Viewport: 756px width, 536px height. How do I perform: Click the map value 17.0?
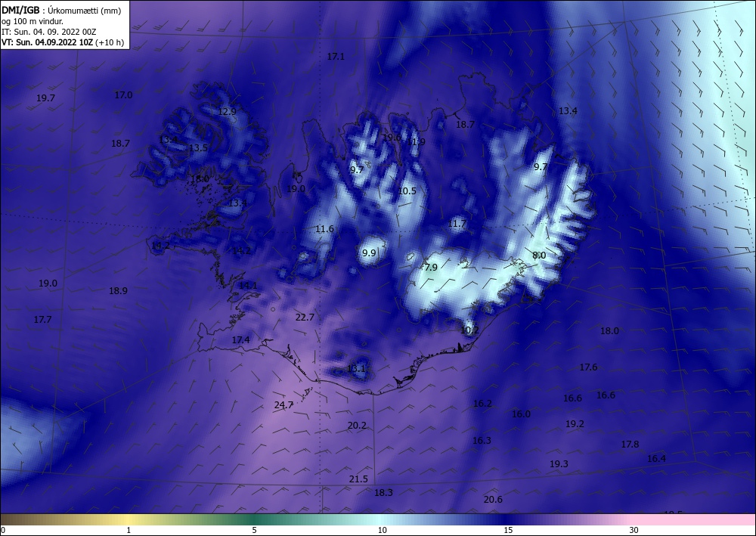pyautogui.click(x=123, y=95)
